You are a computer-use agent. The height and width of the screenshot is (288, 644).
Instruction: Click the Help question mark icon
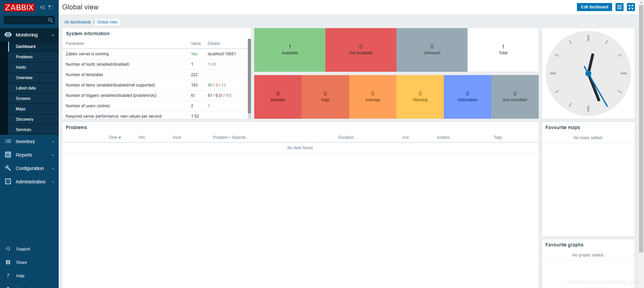click(8, 276)
